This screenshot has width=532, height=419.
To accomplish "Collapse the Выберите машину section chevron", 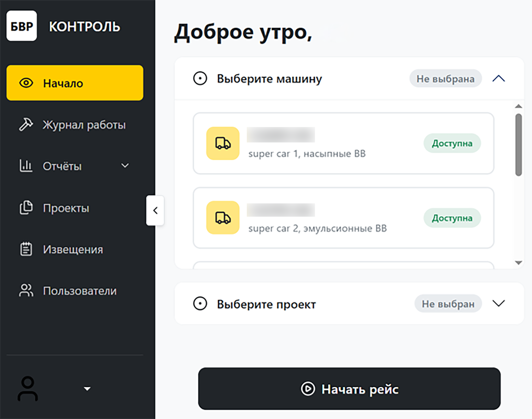I will 499,78.
